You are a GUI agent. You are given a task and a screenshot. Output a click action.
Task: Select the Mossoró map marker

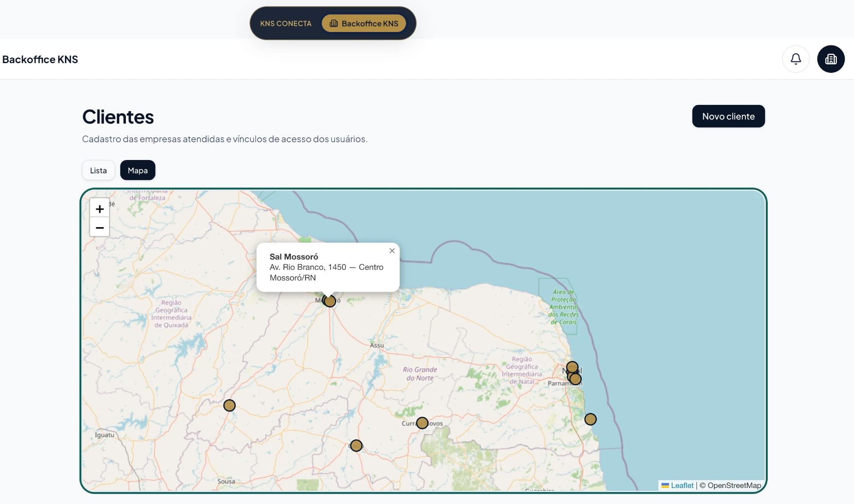tap(330, 301)
